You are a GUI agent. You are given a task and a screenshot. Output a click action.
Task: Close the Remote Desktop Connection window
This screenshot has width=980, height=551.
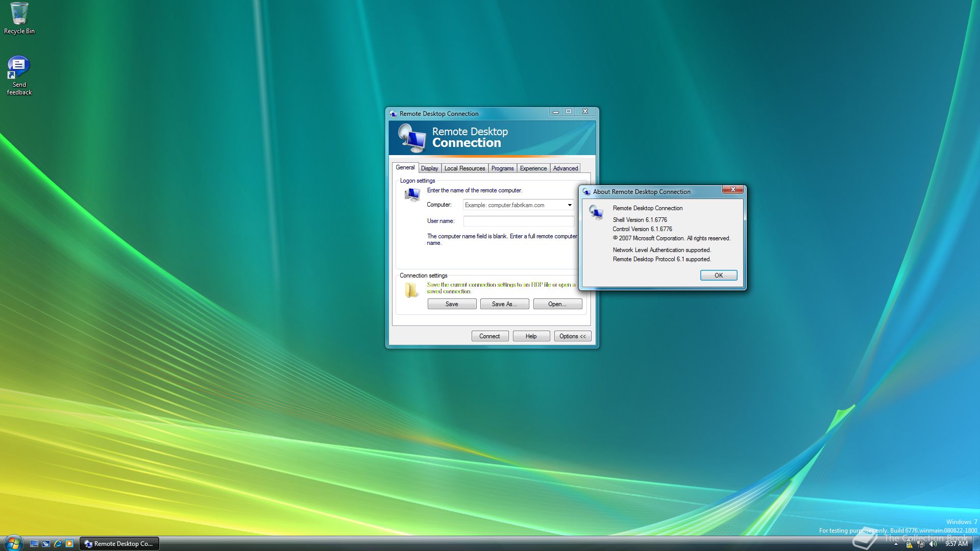click(585, 112)
